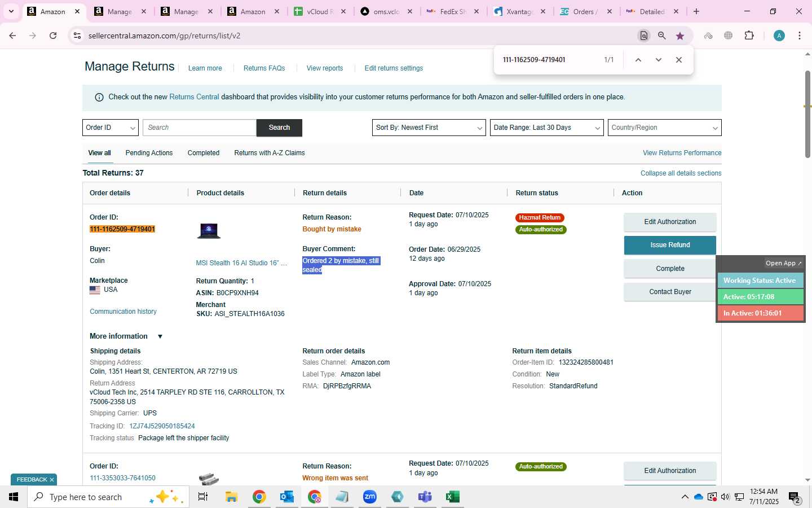The image size is (812, 508).
Task: Click the Contact Buyer button
Action: tap(670, 292)
